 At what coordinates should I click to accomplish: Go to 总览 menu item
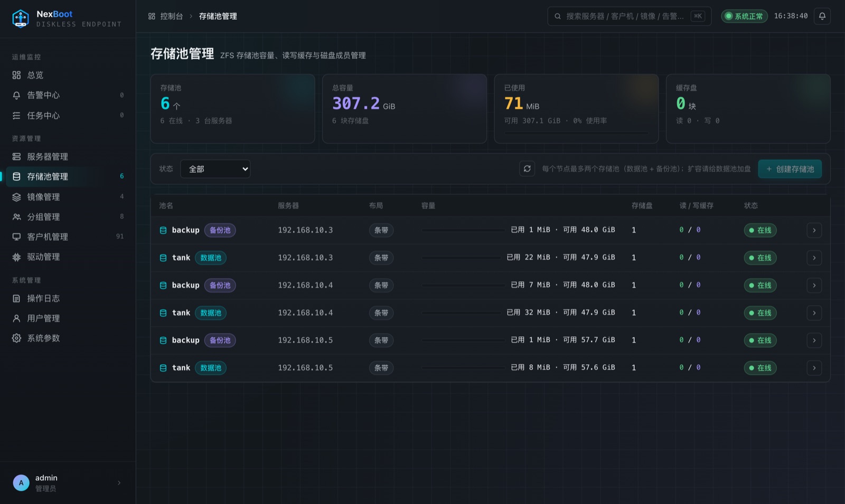tap(68, 75)
